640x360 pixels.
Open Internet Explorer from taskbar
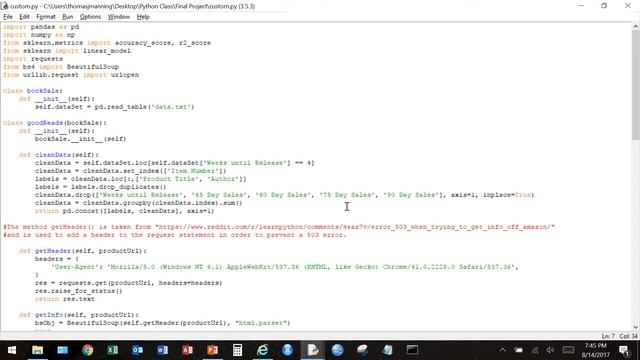click(x=262, y=350)
